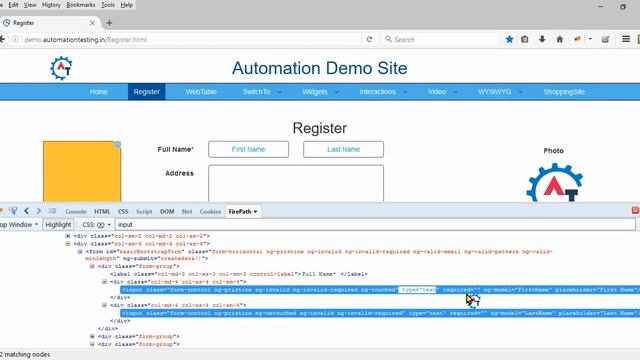This screenshot has height=360, width=640.
Task: Open the Firefox hamburger menu
Action: point(626,39)
